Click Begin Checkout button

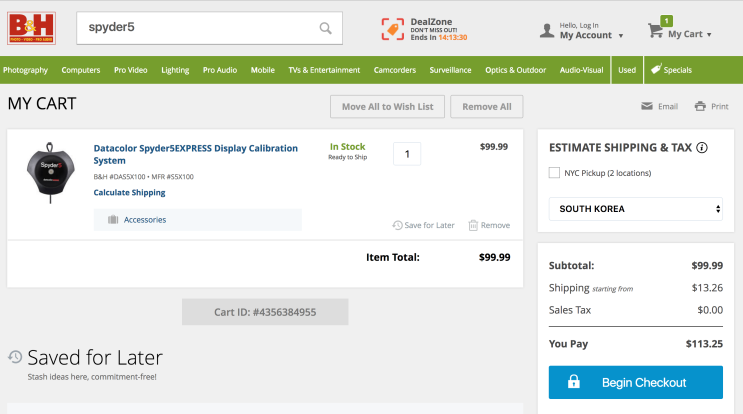pyautogui.click(x=635, y=382)
